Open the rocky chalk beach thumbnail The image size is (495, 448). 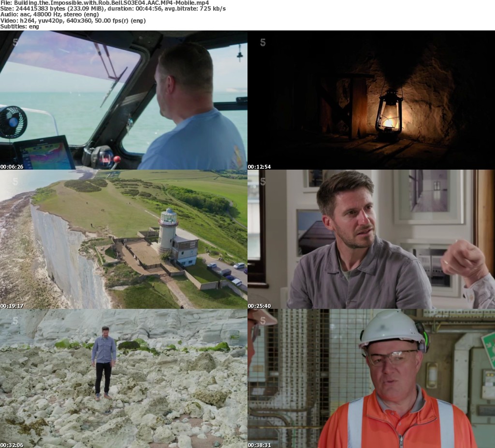tap(124, 378)
